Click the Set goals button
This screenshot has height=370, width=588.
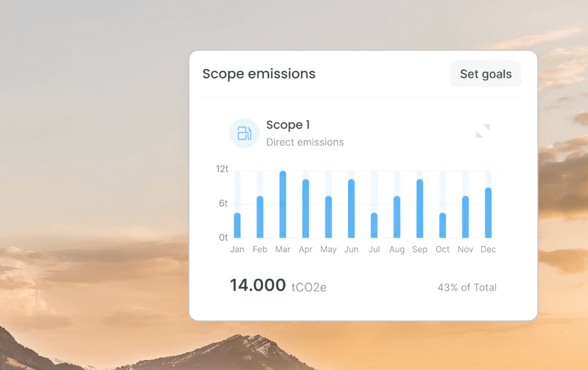tap(486, 74)
